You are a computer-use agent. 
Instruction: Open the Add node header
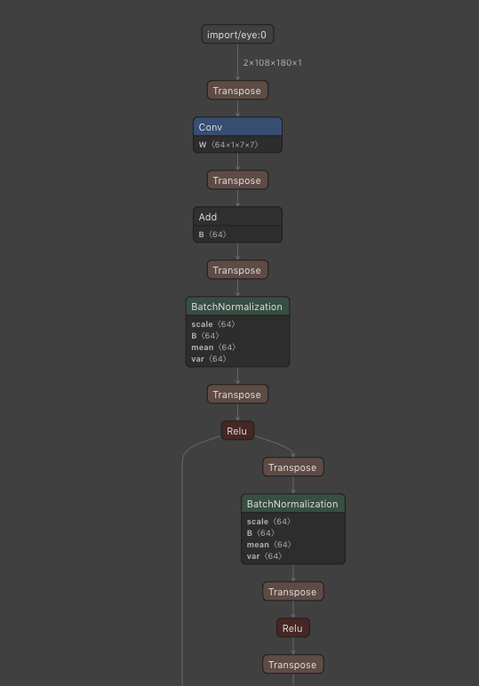238,217
